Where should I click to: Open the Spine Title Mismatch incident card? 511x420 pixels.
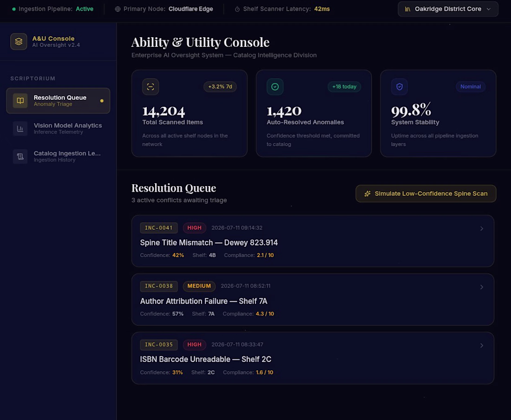(313, 241)
